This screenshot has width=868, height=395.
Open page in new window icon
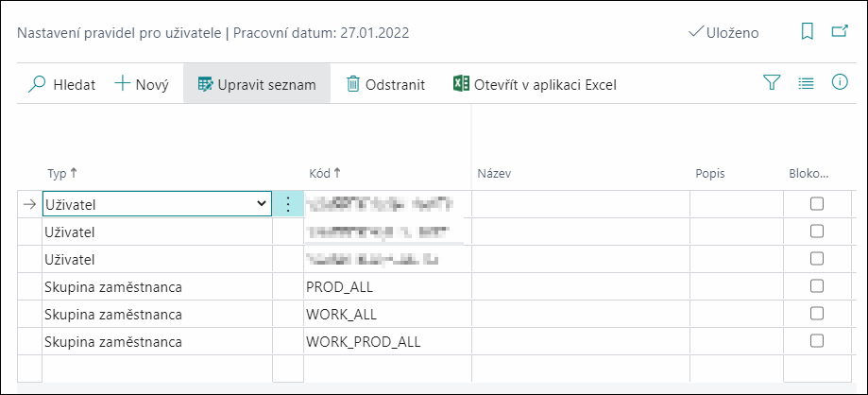click(840, 32)
